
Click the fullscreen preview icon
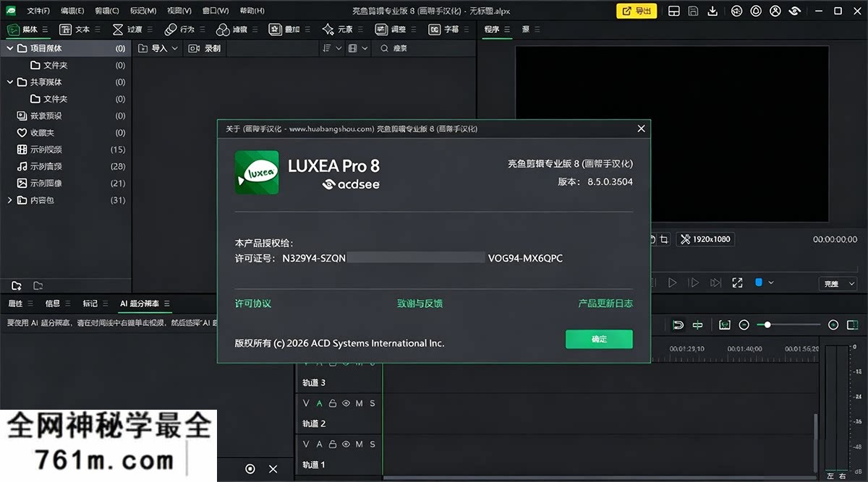tap(738, 283)
